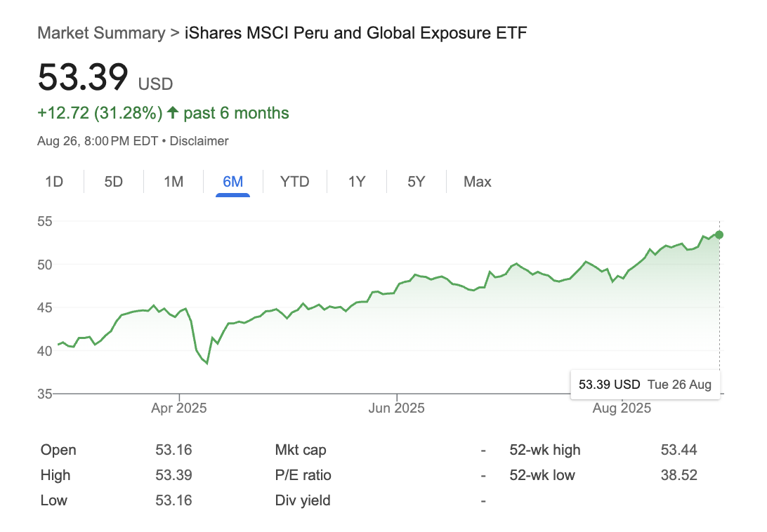This screenshot has height=532, width=767.
Task: Click the active 6M range tab
Action: click(233, 182)
